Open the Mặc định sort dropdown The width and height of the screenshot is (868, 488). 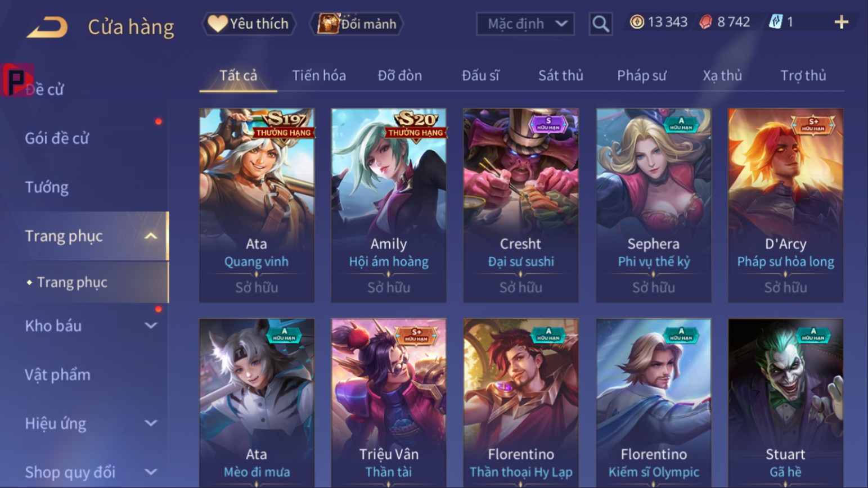525,24
